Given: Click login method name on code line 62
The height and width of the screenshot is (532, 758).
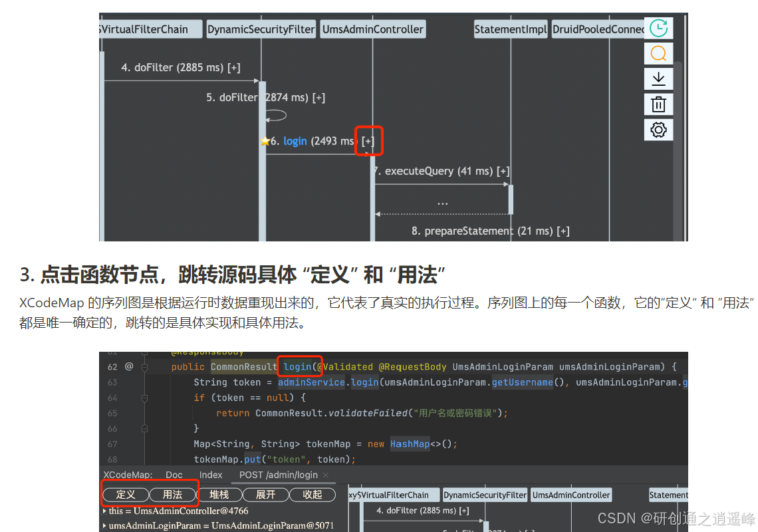Looking at the screenshot, I should click(297, 367).
